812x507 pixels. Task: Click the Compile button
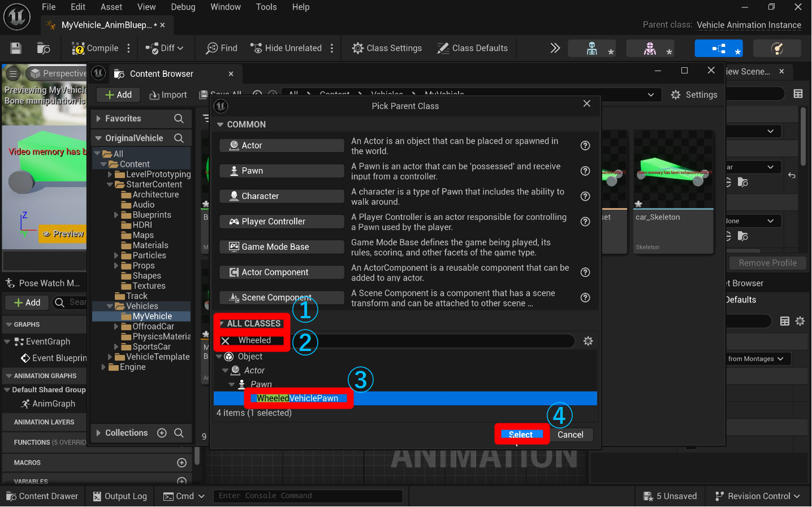[x=95, y=49]
